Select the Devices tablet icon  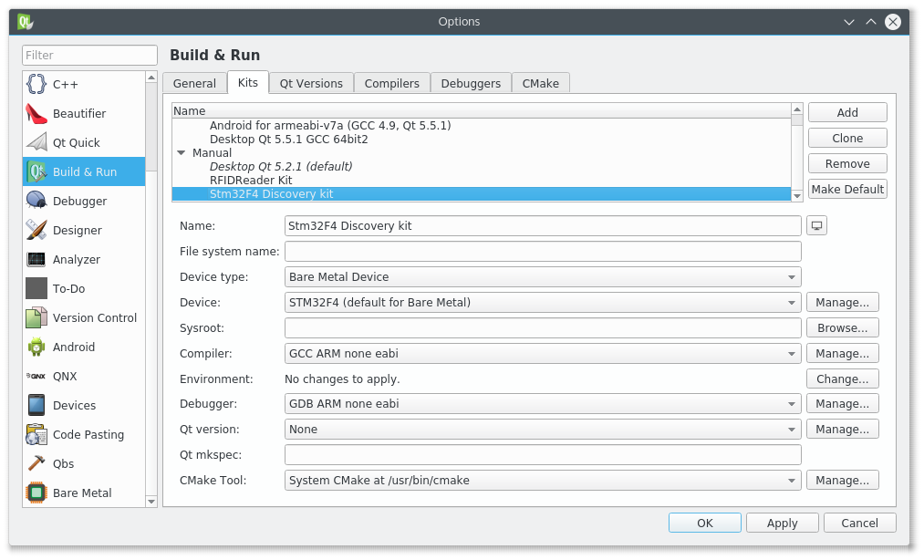tap(36, 405)
